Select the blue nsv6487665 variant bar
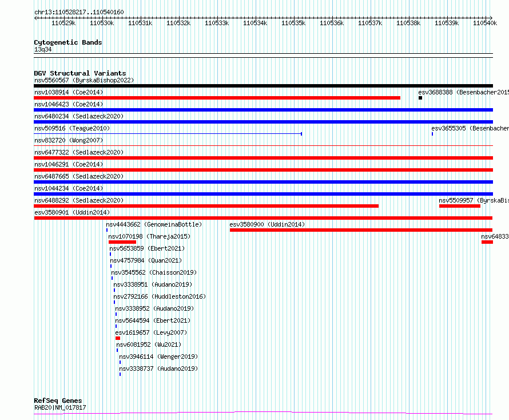The height and width of the screenshot is (420, 509). (263, 182)
